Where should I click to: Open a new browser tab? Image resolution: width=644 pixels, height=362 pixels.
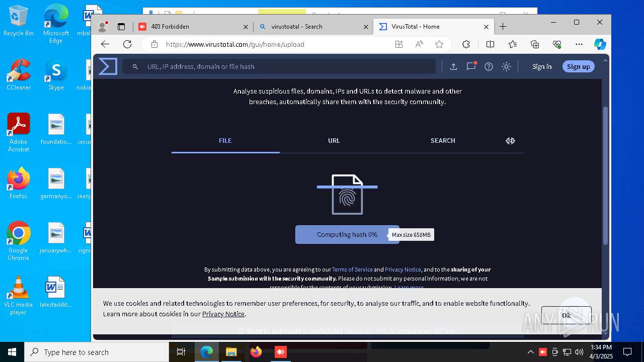point(503,27)
